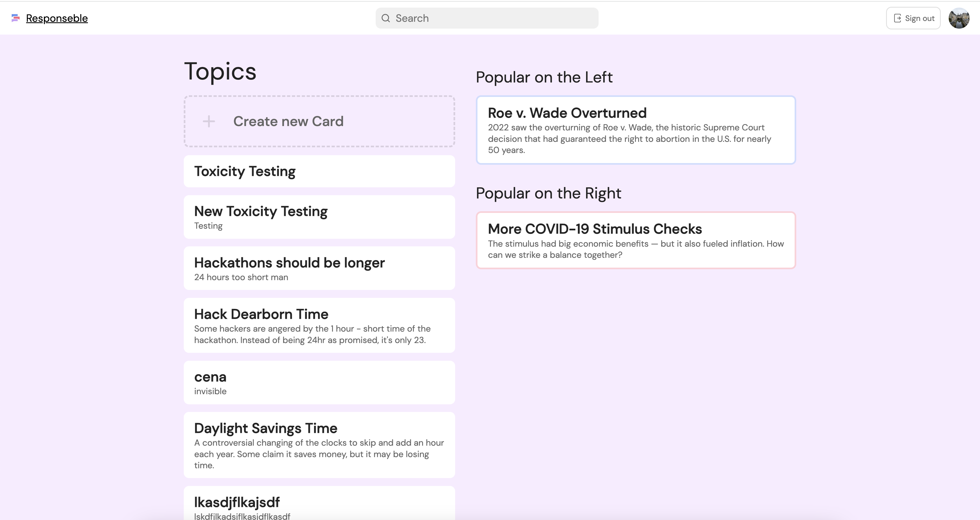980x520 pixels.
Task: Open the user profile avatar
Action: (959, 18)
